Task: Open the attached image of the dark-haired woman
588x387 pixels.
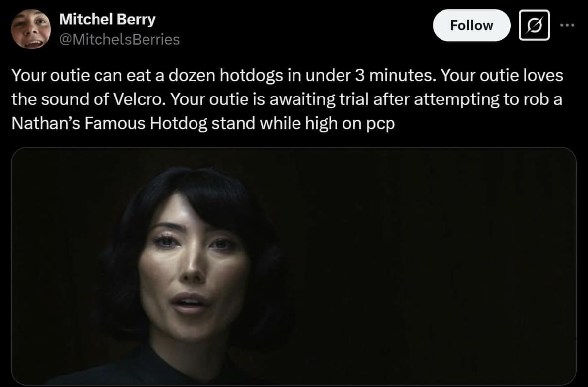Action: (294, 266)
